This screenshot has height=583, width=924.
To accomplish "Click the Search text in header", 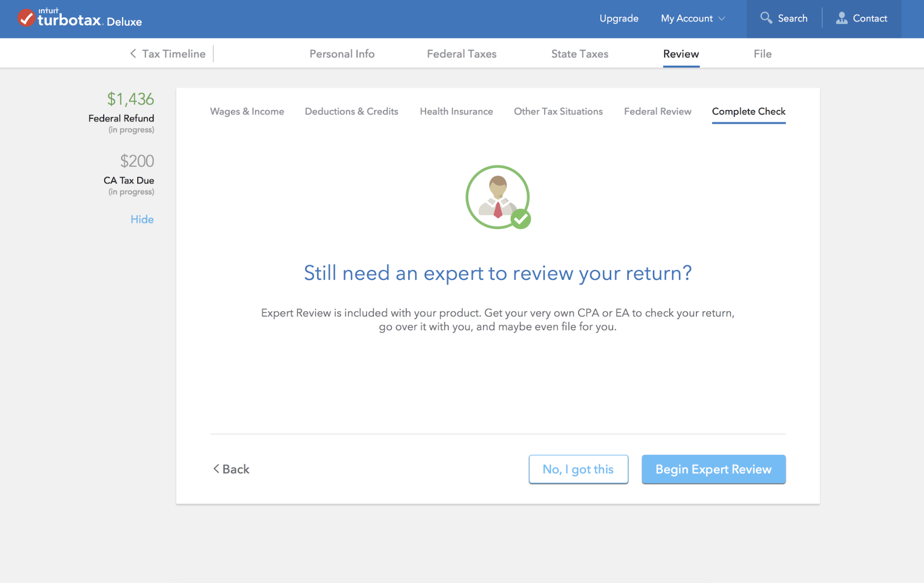I will click(x=792, y=18).
